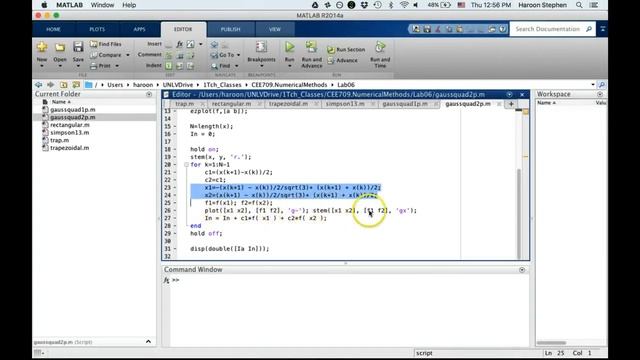Click in the Search Documentation field

tap(547, 29)
